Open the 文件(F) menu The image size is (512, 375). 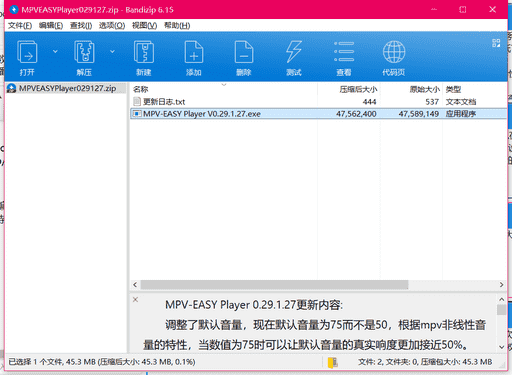tap(20, 25)
